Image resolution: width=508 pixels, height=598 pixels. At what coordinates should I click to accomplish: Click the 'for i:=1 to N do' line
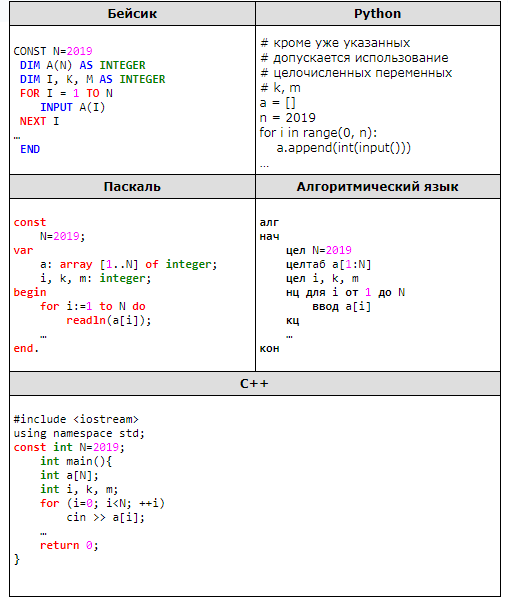coord(93,307)
